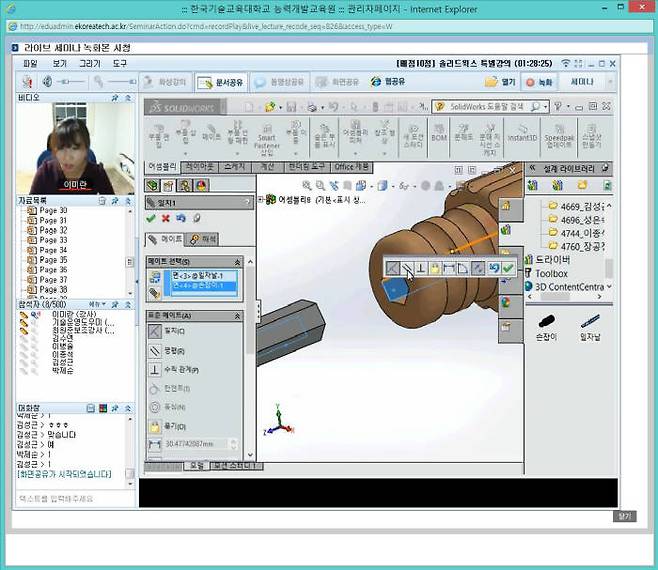This screenshot has height=570, width=658.
Task: Select 수직 관계 option in 표준 메이트 list
Action: [x=173, y=370]
